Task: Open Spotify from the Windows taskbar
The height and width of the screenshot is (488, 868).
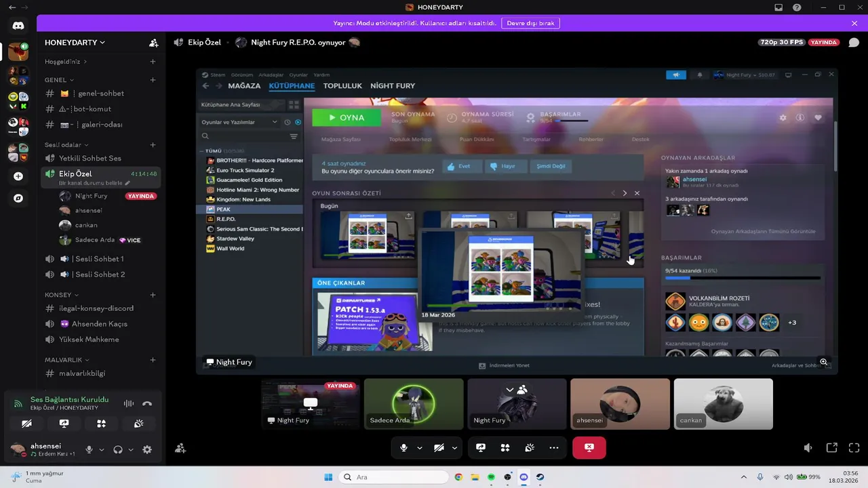Action: pyautogui.click(x=491, y=477)
